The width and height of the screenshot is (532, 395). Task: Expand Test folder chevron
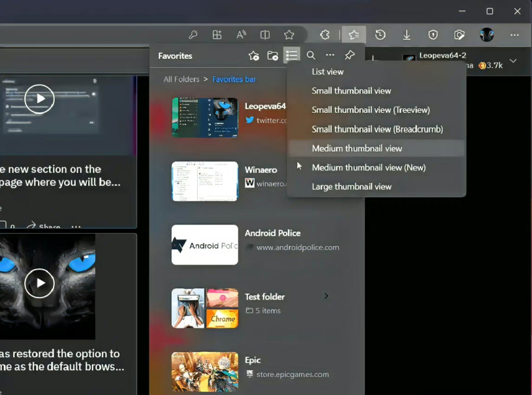click(326, 296)
